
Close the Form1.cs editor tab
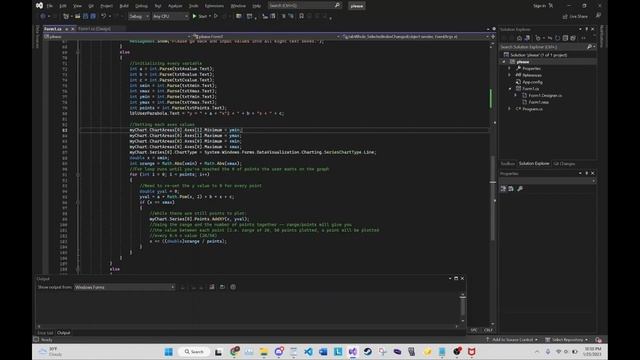73,29
